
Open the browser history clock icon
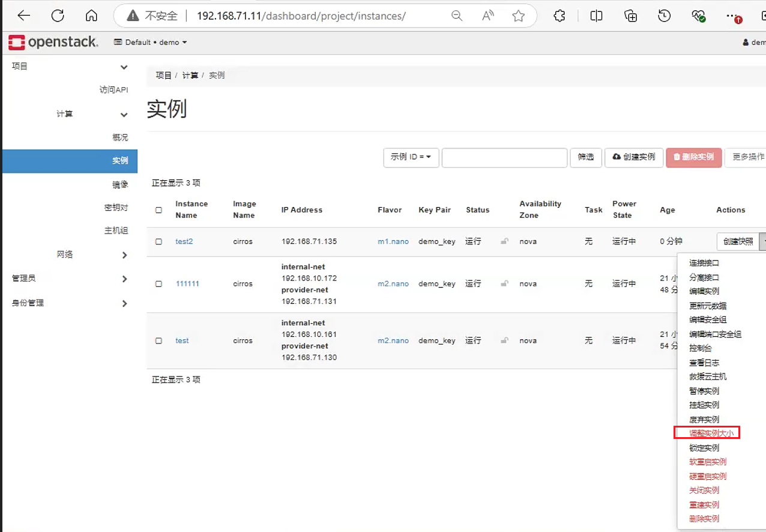pos(664,16)
